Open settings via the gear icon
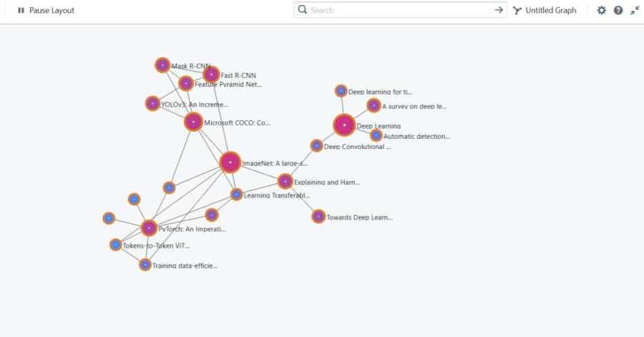The image size is (644, 337). point(601,11)
